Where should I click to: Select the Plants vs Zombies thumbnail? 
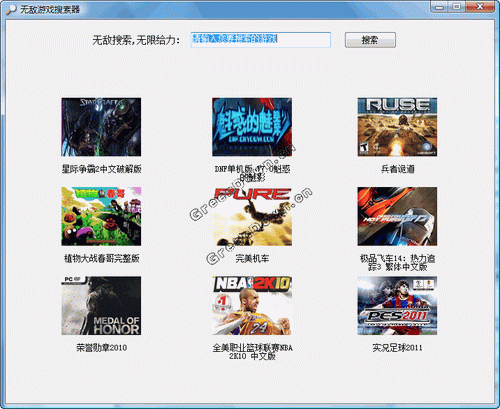(x=101, y=216)
